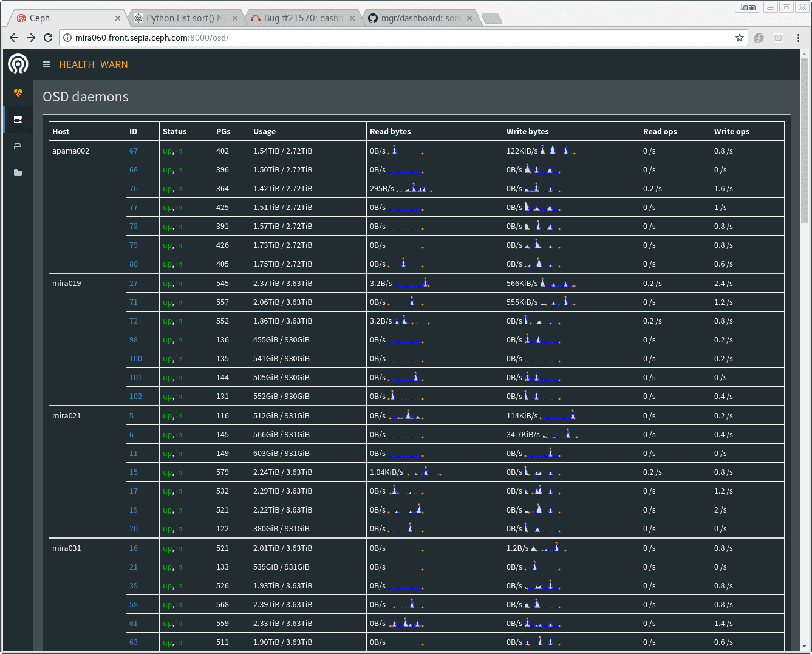Bookmark this page with the star icon

click(739, 38)
